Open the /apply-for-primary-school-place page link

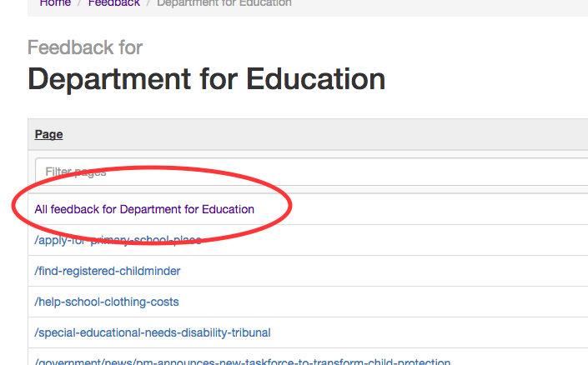click(x=118, y=240)
